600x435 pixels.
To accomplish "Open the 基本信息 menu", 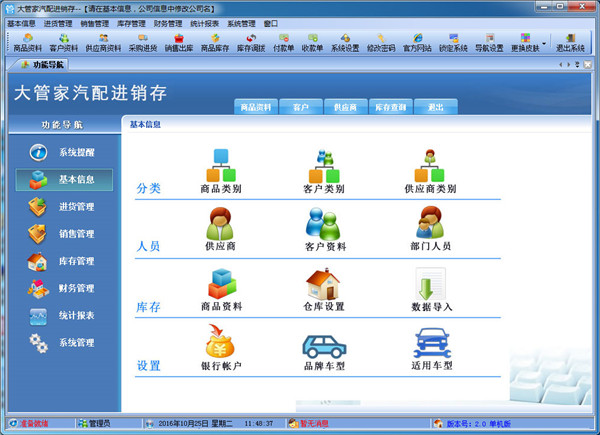I will point(21,24).
